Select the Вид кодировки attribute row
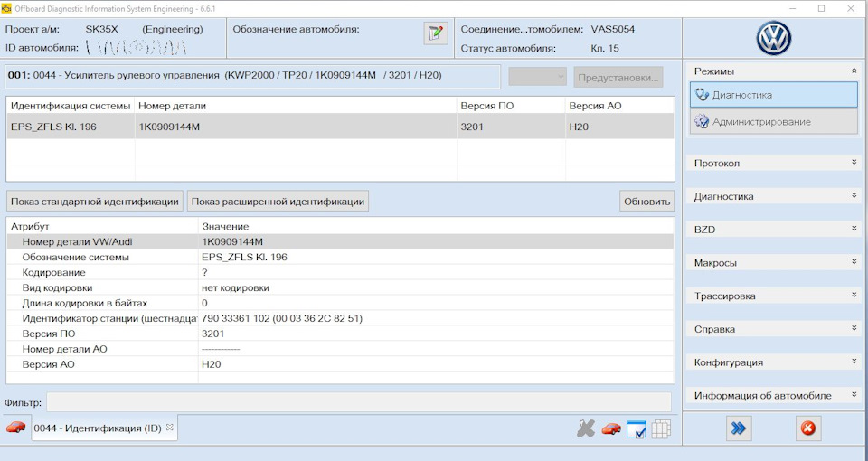This screenshot has height=461, width=868. (340, 287)
